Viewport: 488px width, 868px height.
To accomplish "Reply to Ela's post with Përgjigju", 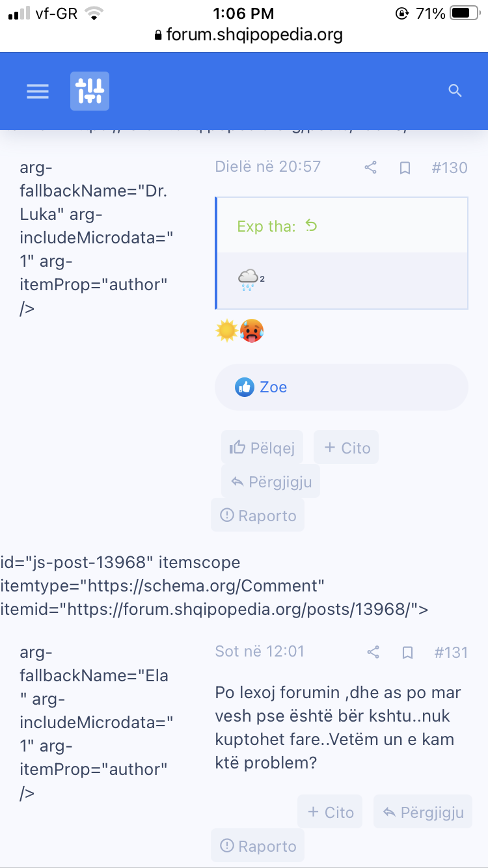I will pyautogui.click(x=423, y=812).
